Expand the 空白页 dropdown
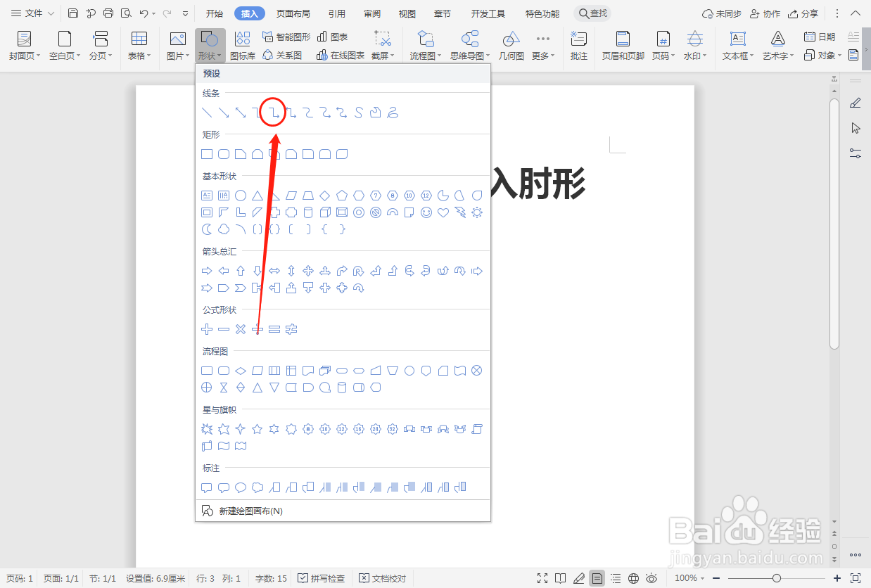This screenshot has width=871, height=588. (65, 56)
